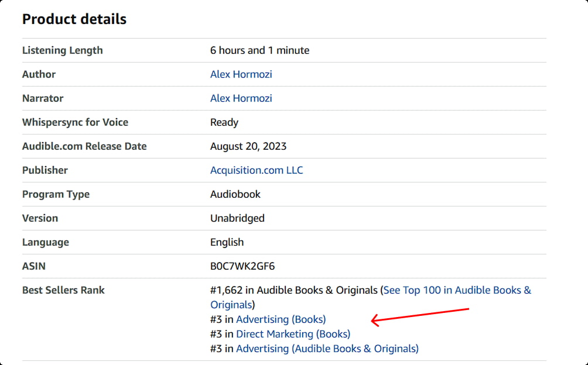Select the date August 20, 2023
Image resolution: width=588 pixels, height=365 pixels.
248,146
